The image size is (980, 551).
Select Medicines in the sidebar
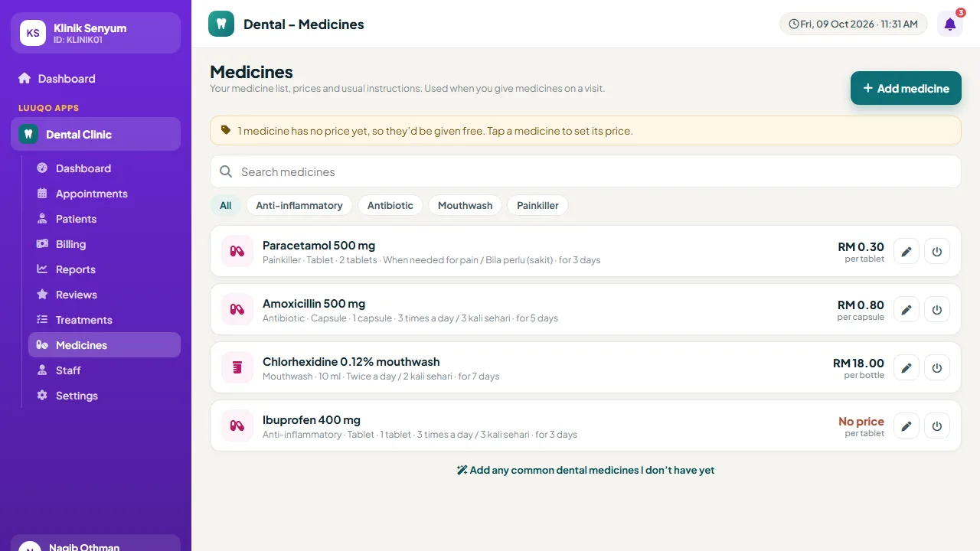[104, 345]
